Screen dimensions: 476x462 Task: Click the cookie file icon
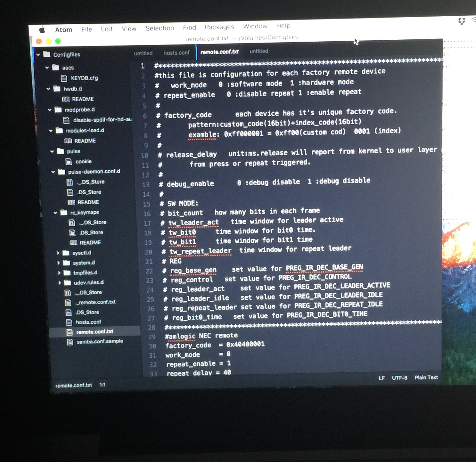pyautogui.click(x=69, y=161)
